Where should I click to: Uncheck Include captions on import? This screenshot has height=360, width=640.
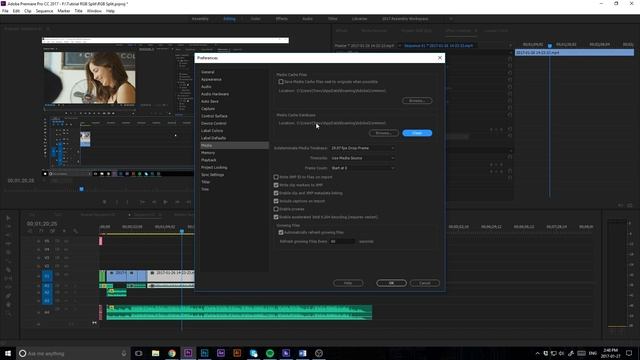point(276,201)
